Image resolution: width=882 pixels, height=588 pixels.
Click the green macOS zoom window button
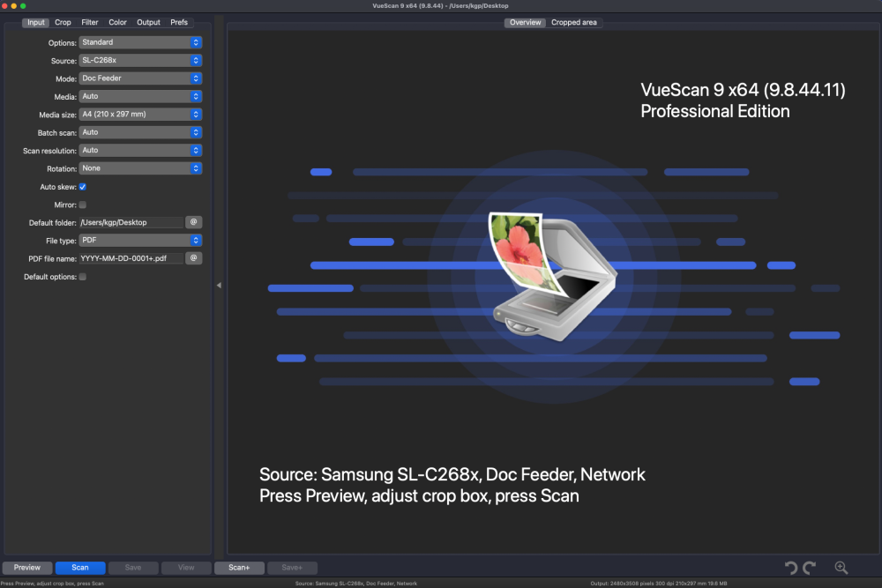coord(23,5)
